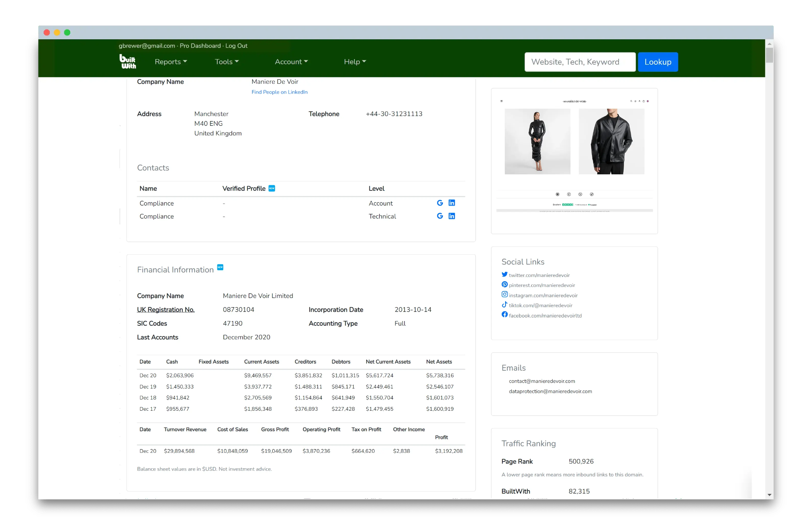812x525 pixels.
Task: Follow Find People on LinkedIn link
Action: pyautogui.click(x=280, y=92)
